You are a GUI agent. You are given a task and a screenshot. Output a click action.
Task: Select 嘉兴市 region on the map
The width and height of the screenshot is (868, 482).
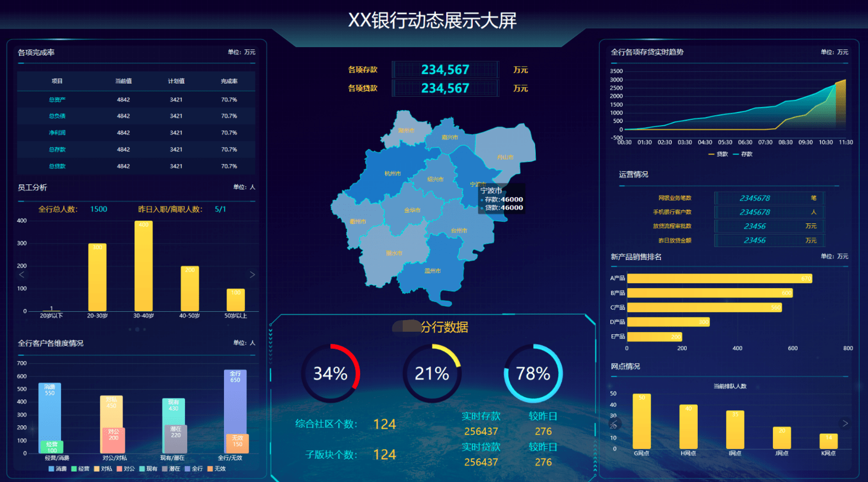[450, 137]
